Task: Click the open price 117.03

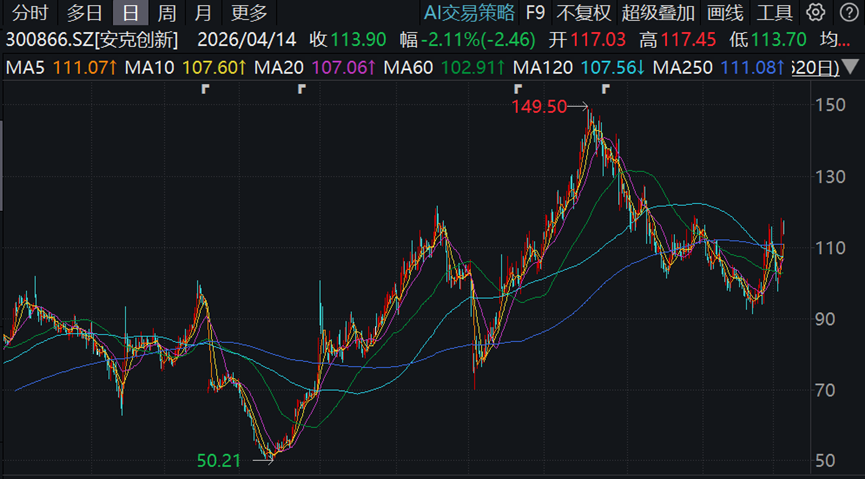Action: point(599,40)
